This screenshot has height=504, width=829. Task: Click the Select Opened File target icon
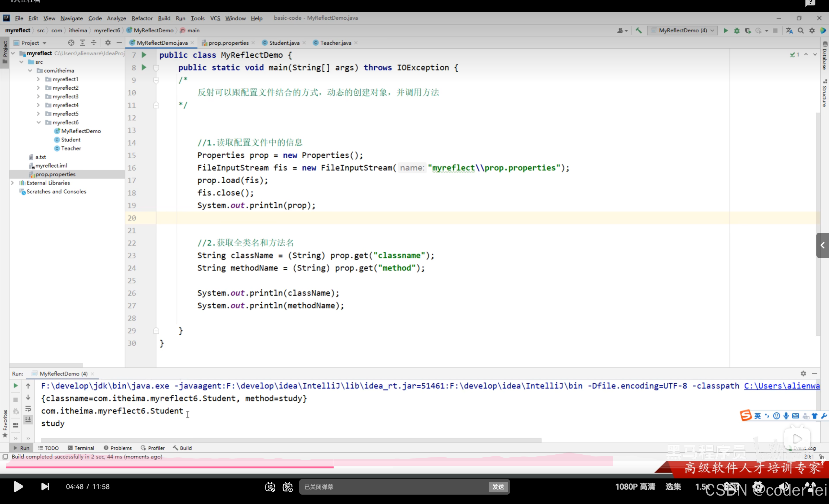71,43
